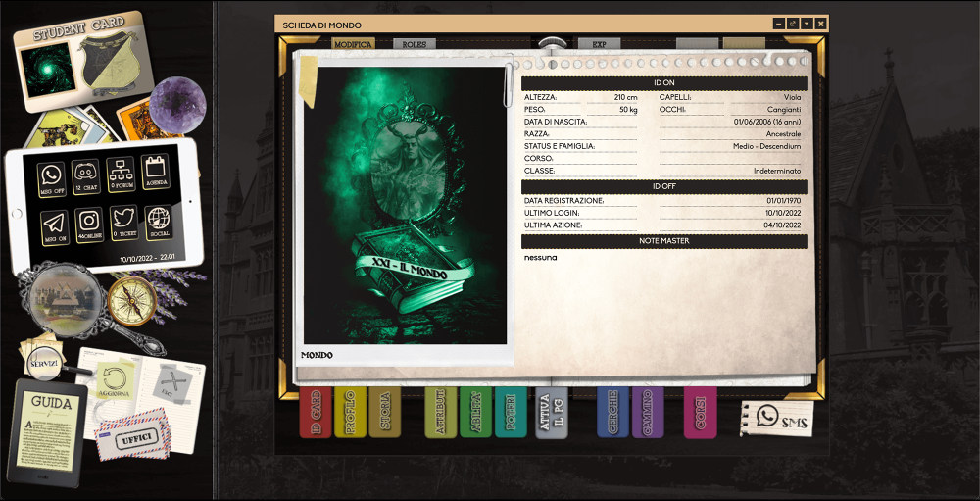This screenshot has width=980, height=501.
Task: Click the Mondo name caption under photo
Action: pyautogui.click(x=317, y=355)
